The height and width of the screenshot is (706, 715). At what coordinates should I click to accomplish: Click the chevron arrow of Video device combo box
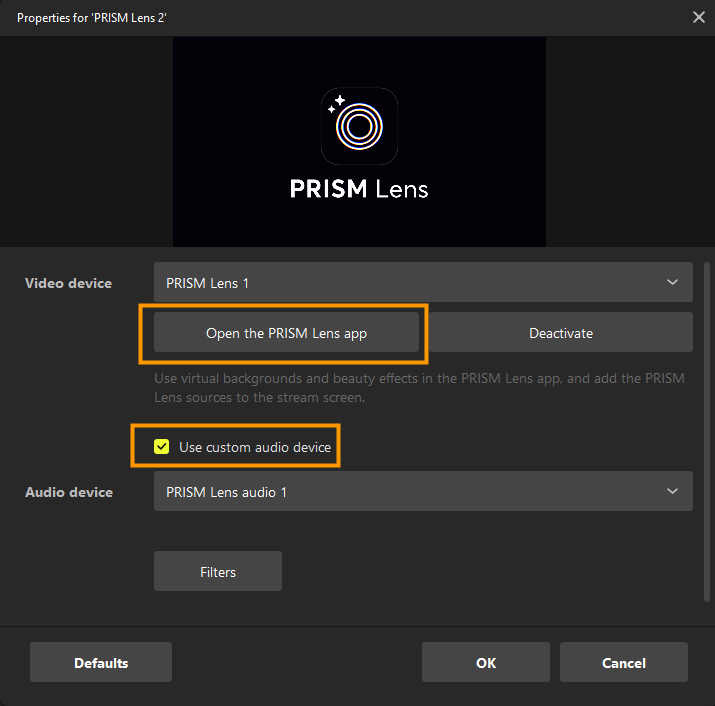point(672,283)
